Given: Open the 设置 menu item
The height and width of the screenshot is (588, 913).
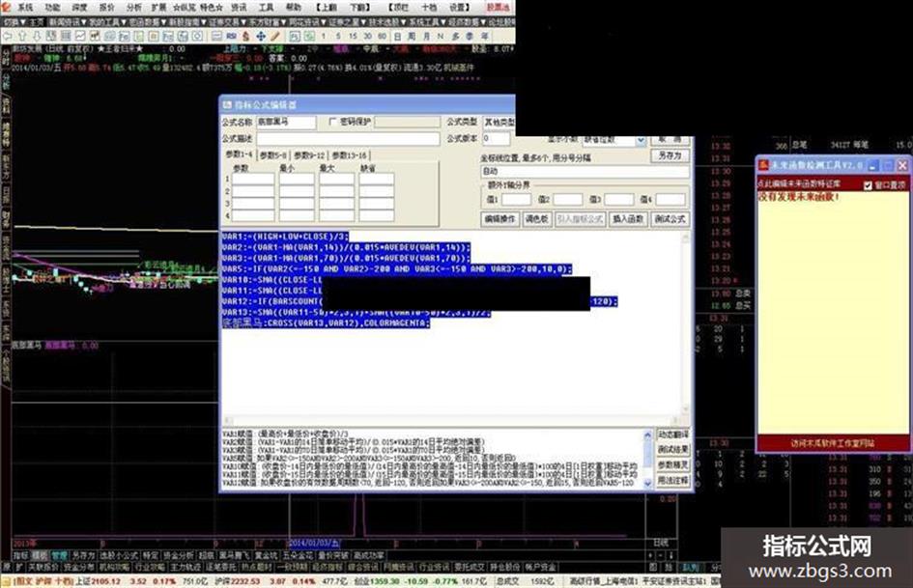Looking at the screenshot, I should 460,8.
